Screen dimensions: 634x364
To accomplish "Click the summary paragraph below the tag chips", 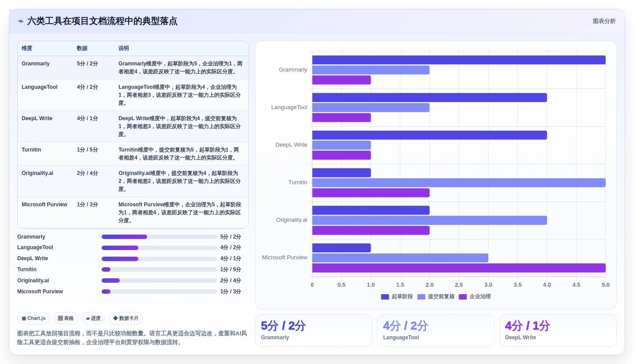I will (132, 338).
